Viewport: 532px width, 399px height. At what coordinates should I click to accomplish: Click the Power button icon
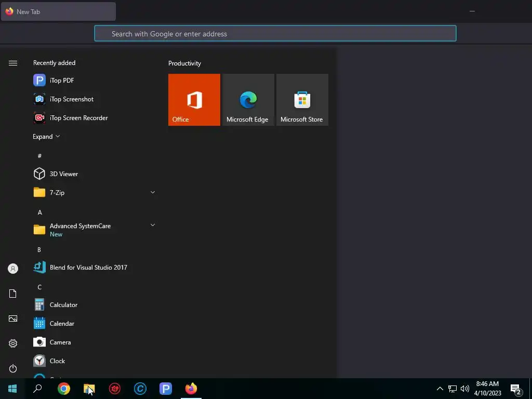click(13, 368)
